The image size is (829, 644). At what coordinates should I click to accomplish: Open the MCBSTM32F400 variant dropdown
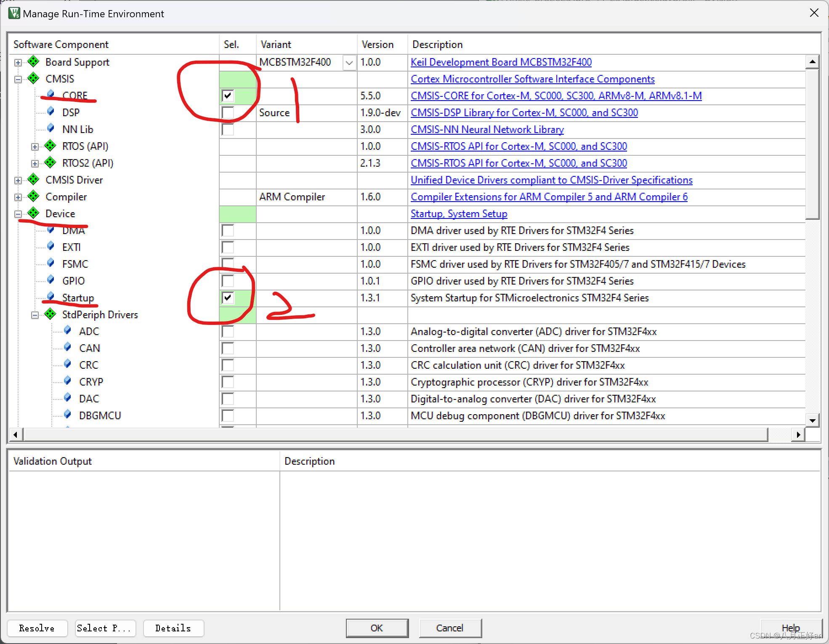(349, 63)
